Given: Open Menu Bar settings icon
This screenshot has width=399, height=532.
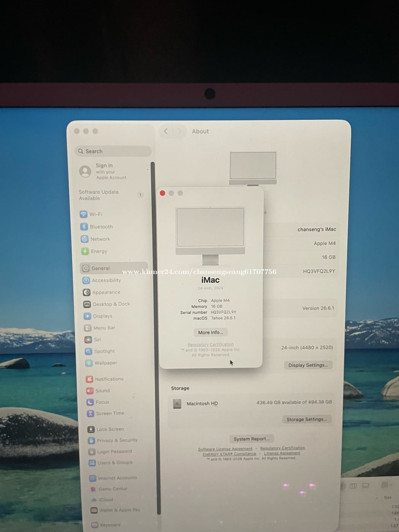Looking at the screenshot, I should pyautogui.click(x=88, y=328).
